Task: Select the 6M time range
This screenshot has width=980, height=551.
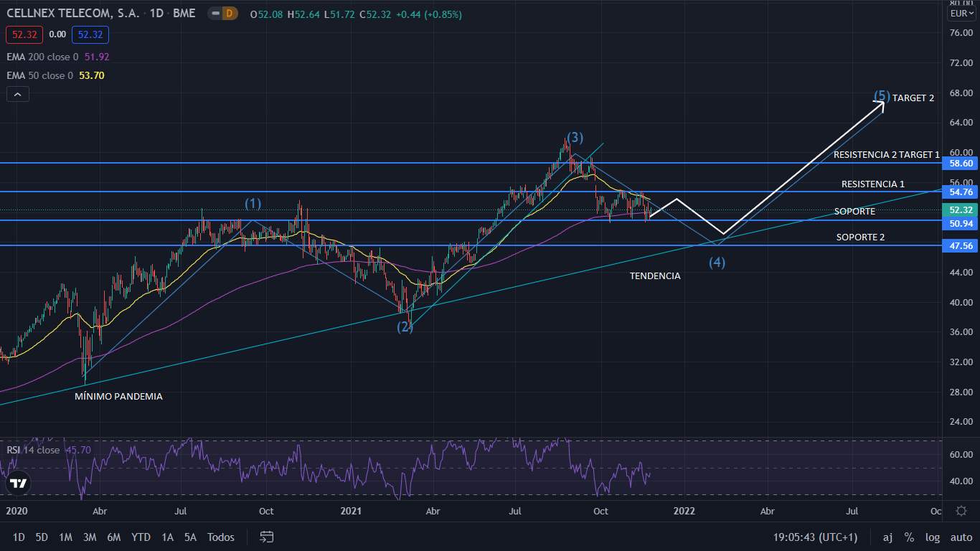Action: [x=113, y=537]
